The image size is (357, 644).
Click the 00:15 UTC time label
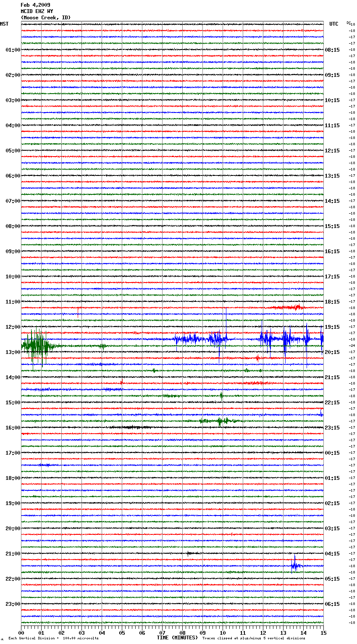tap(332, 453)
